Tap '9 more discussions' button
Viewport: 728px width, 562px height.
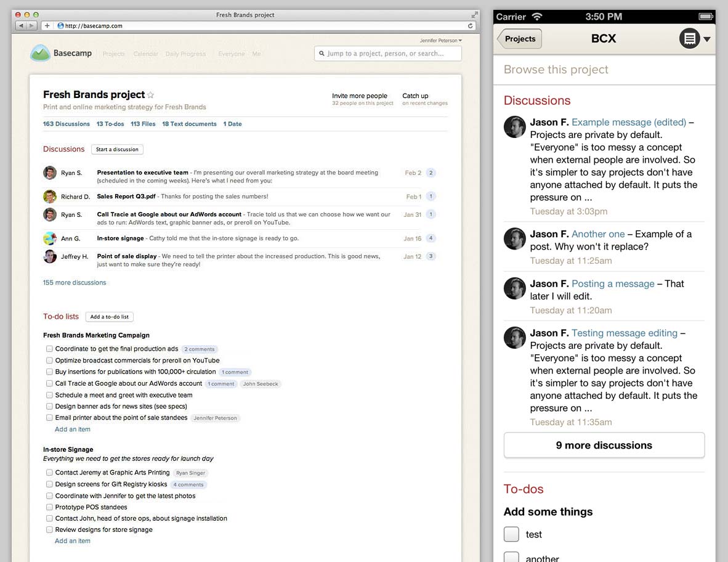[604, 446]
